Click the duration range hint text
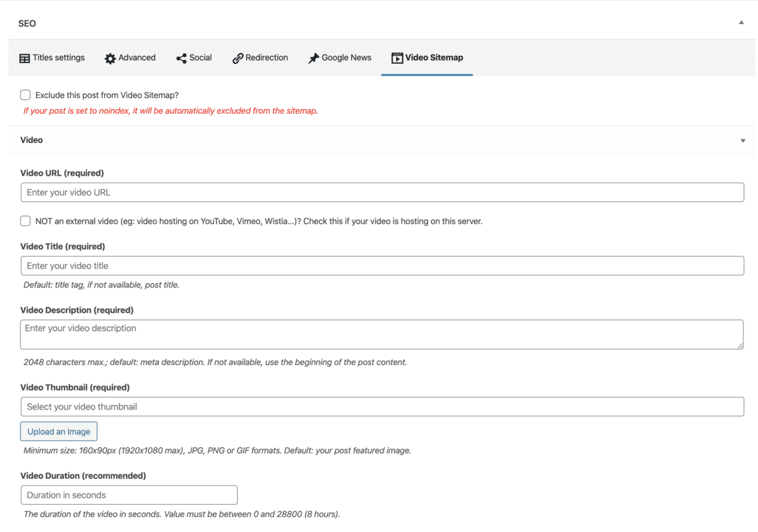Screen dimensions: 758x532 coord(182,514)
